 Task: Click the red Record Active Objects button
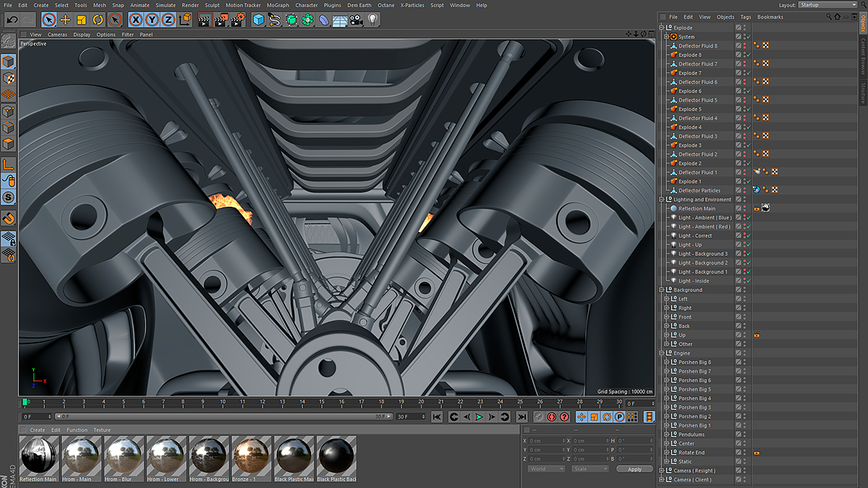(x=551, y=416)
